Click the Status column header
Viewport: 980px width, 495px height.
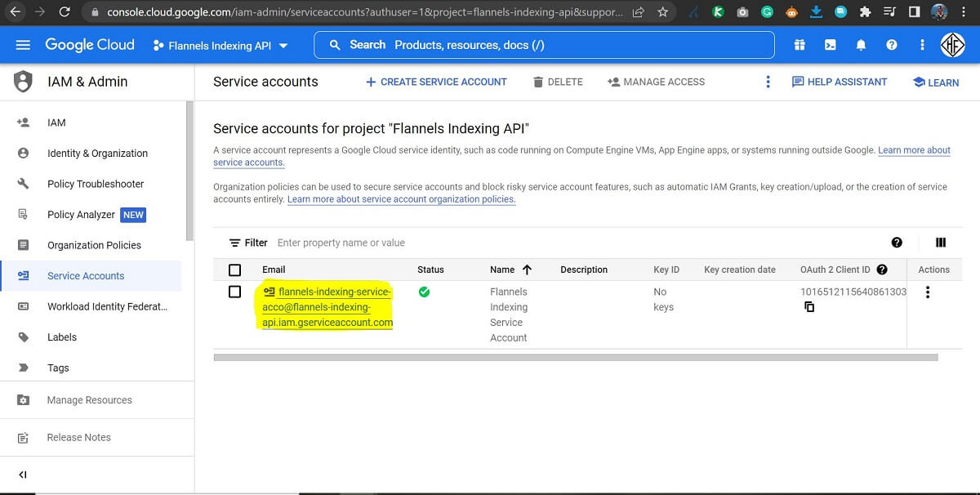[x=430, y=270]
